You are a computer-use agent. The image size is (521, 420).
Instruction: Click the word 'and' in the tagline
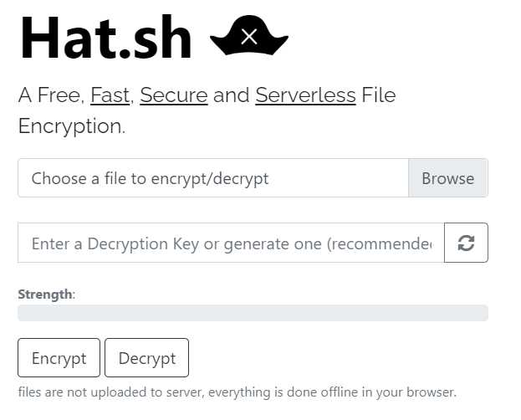point(231,95)
